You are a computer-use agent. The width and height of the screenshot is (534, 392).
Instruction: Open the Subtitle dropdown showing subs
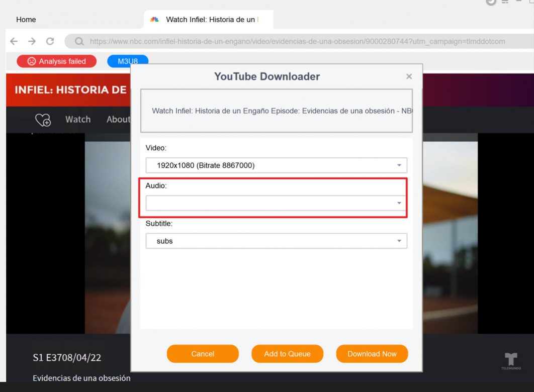276,241
